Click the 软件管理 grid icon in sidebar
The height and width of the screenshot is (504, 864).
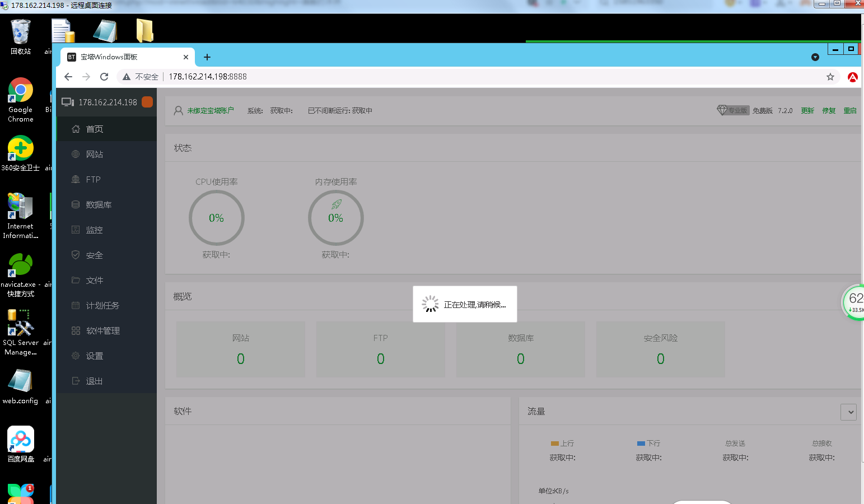[76, 330]
